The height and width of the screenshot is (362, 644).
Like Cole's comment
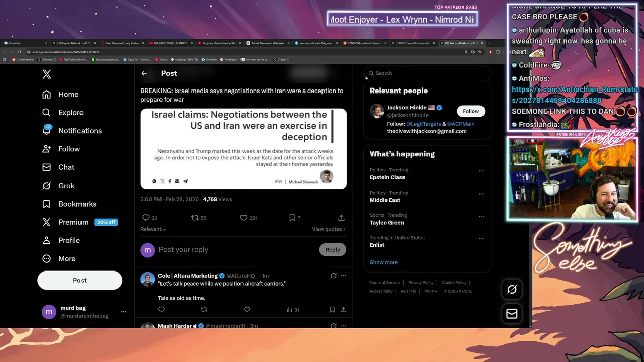tap(247, 310)
